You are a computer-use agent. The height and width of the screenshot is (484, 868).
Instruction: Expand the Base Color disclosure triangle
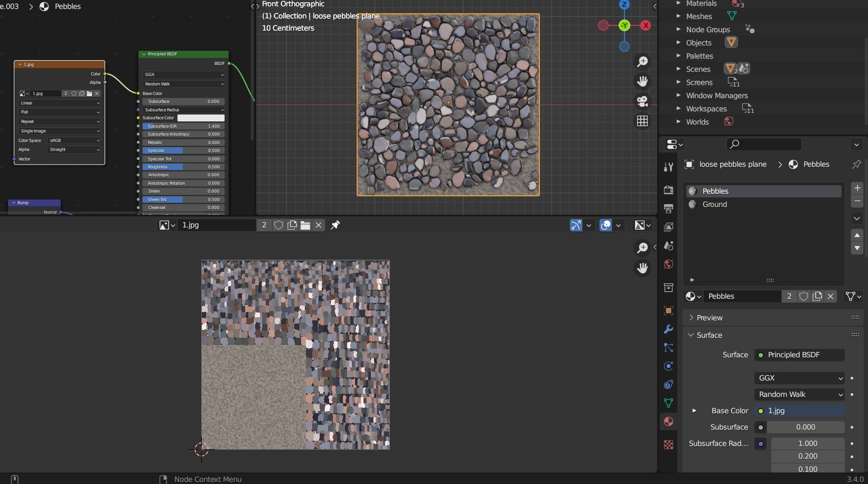tap(694, 411)
